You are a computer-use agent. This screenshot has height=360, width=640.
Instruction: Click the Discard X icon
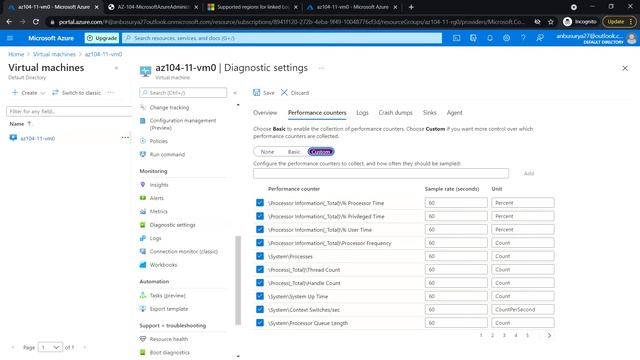[x=284, y=93]
